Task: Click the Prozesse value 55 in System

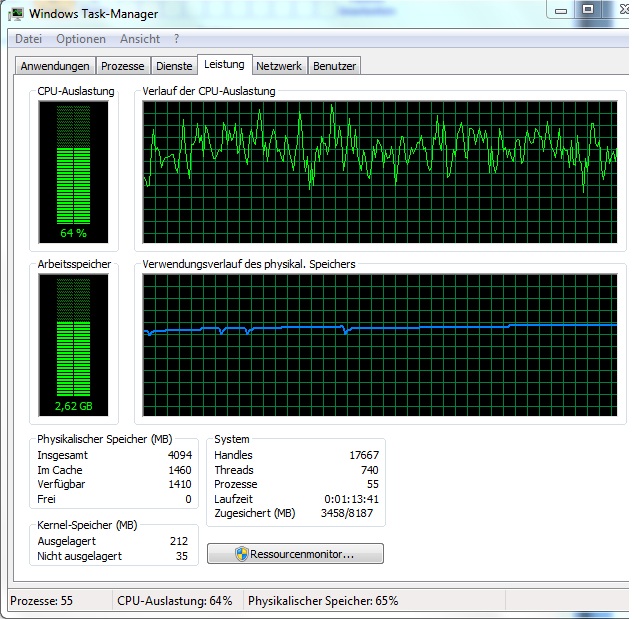Action: [x=373, y=484]
